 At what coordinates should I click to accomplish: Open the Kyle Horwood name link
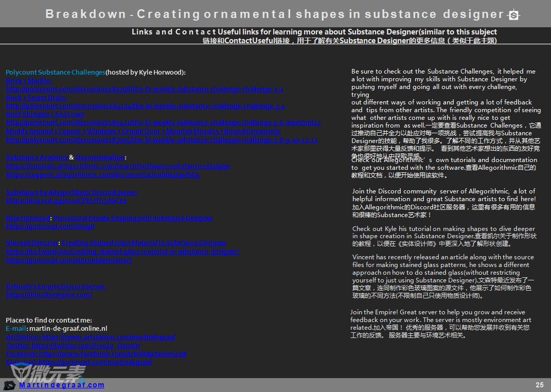tap(28, 218)
